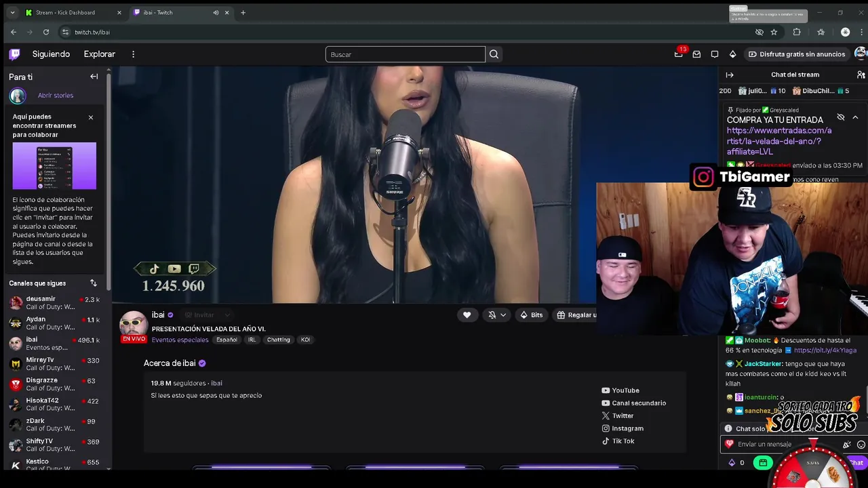This screenshot has width=868, height=488.
Task: Open Moobot bit.ly link in chat
Action: click(825, 350)
